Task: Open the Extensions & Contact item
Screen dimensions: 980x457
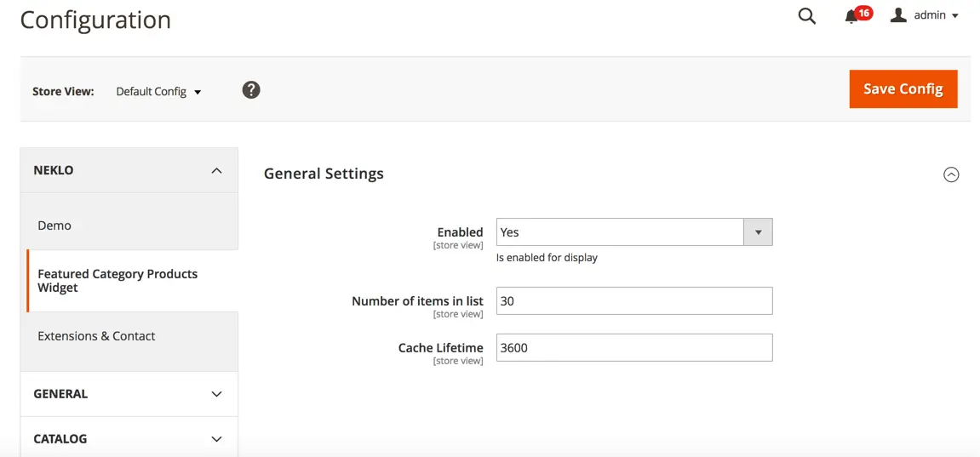Action: coord(96,336)
